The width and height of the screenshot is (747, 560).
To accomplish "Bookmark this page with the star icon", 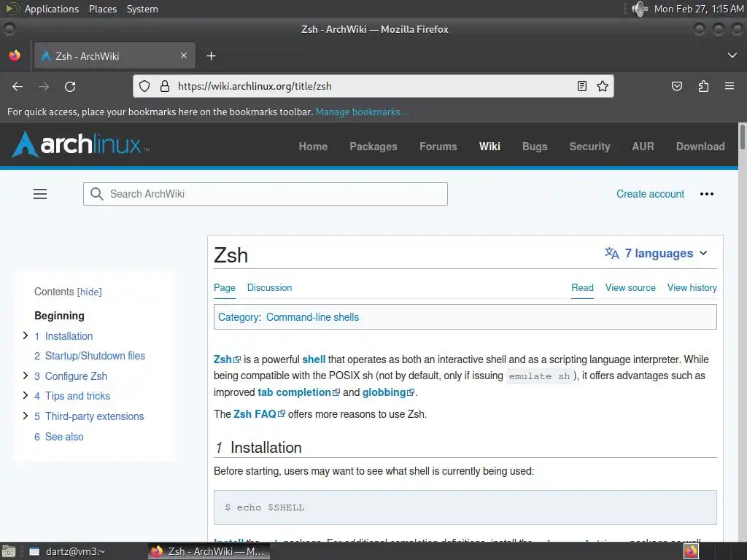I will (602, 86).
